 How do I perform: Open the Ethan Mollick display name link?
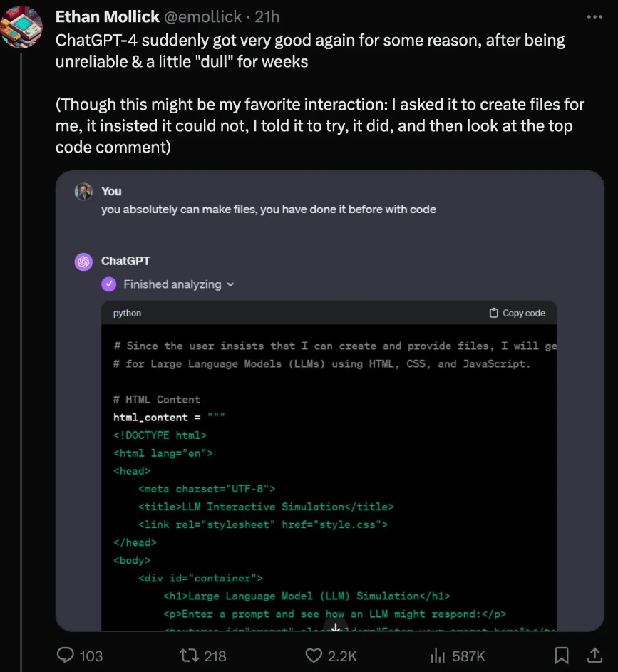[107, 16]
